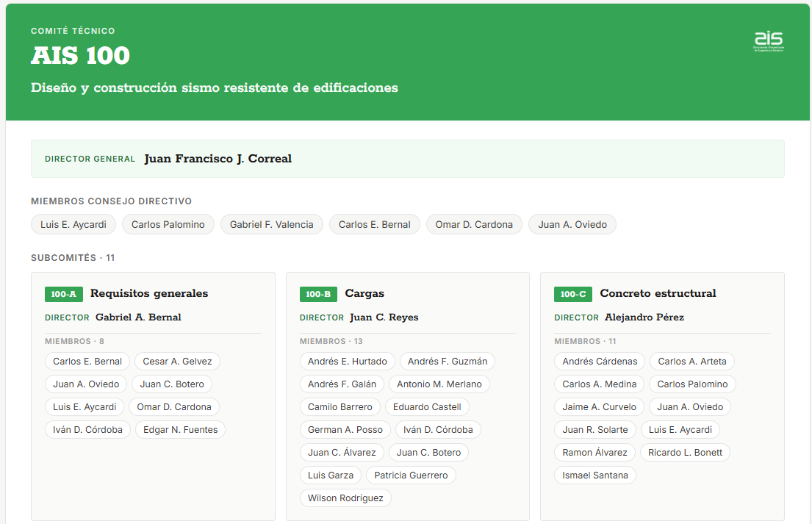
Task: Click the Carlos Palomino council chip
Action: [168, 224]
